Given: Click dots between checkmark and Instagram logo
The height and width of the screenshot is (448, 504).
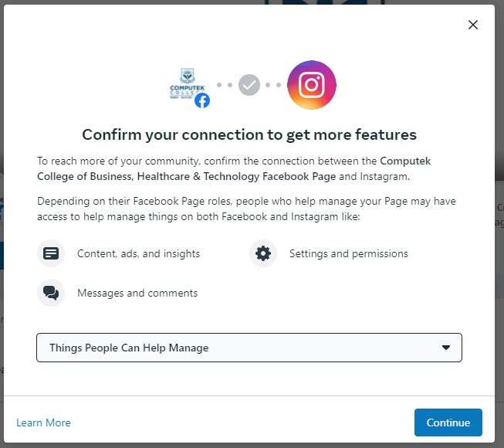Looking at the screenshot, I should pyautogui.click(x=273, y=84).
